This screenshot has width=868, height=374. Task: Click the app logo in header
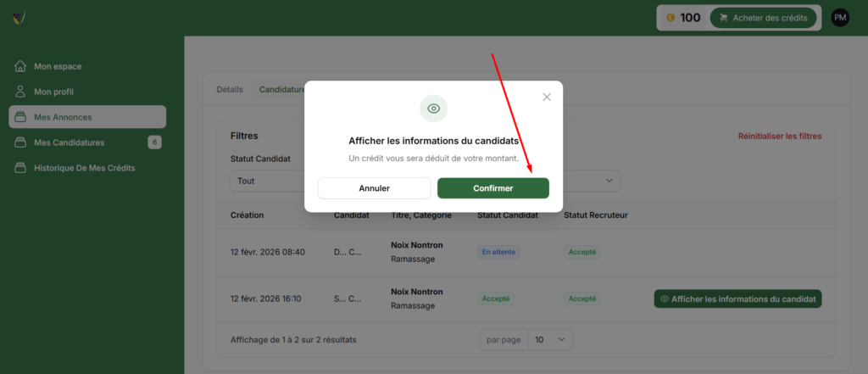click(19, 17)
